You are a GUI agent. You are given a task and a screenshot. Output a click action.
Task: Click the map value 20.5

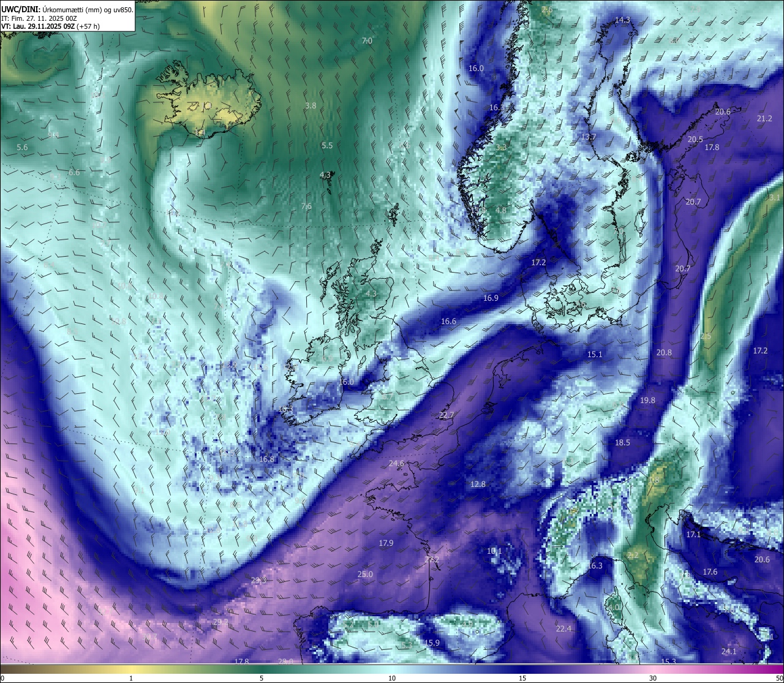pos(695,140)
